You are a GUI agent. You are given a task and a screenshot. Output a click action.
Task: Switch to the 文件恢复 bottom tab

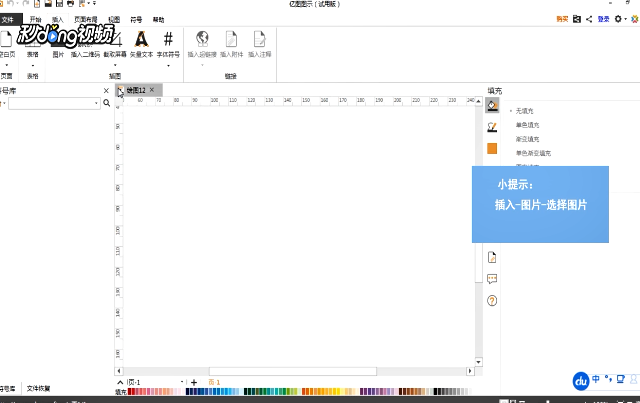(38, 388)
